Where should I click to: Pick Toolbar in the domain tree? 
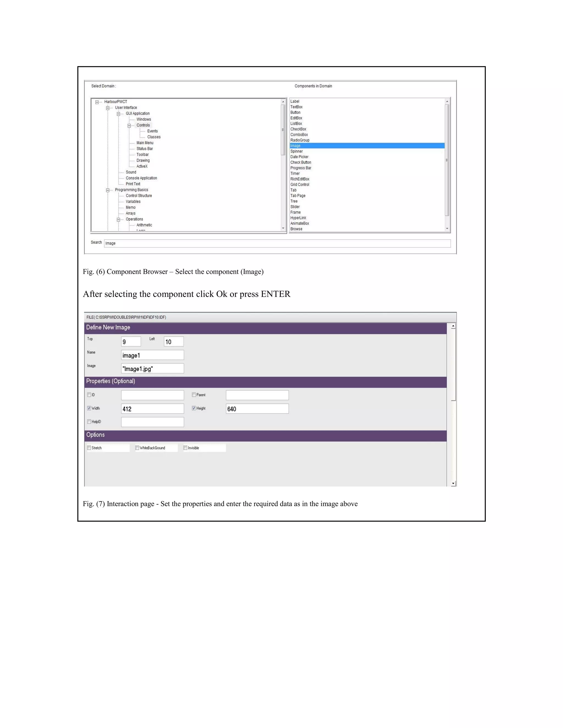tap(142, 155)
